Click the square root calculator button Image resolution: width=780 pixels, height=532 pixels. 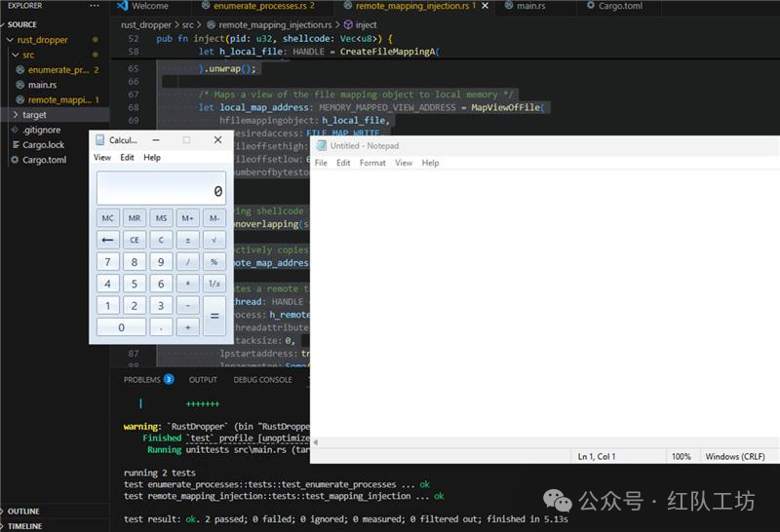(x=214, y=240)
